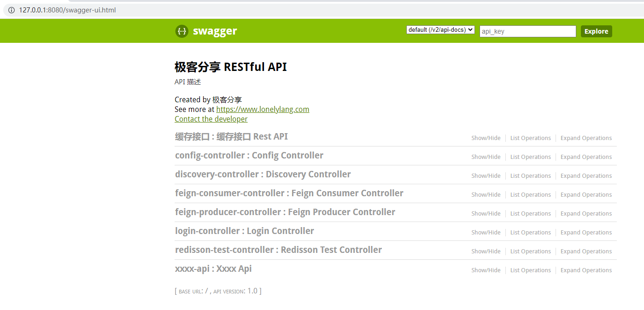Expand Operations for login-controller
The width and height of the screenshot is (644, 310).
(586, 233)
